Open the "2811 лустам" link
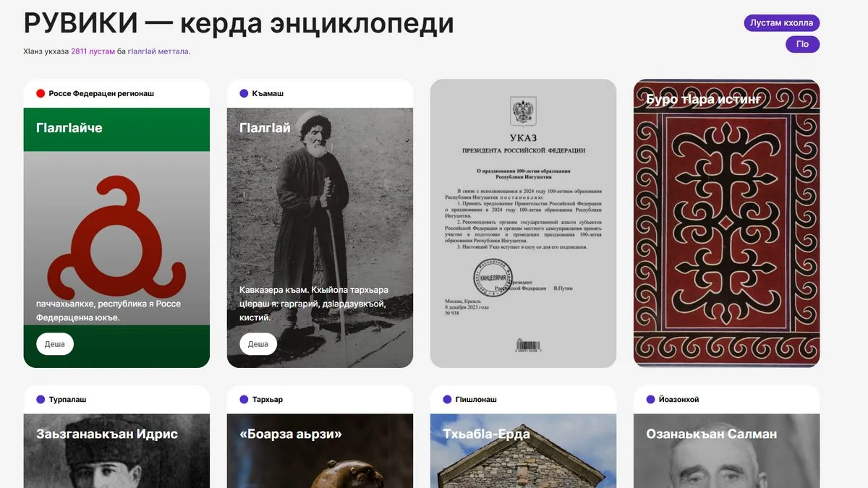 coord(92,51)
